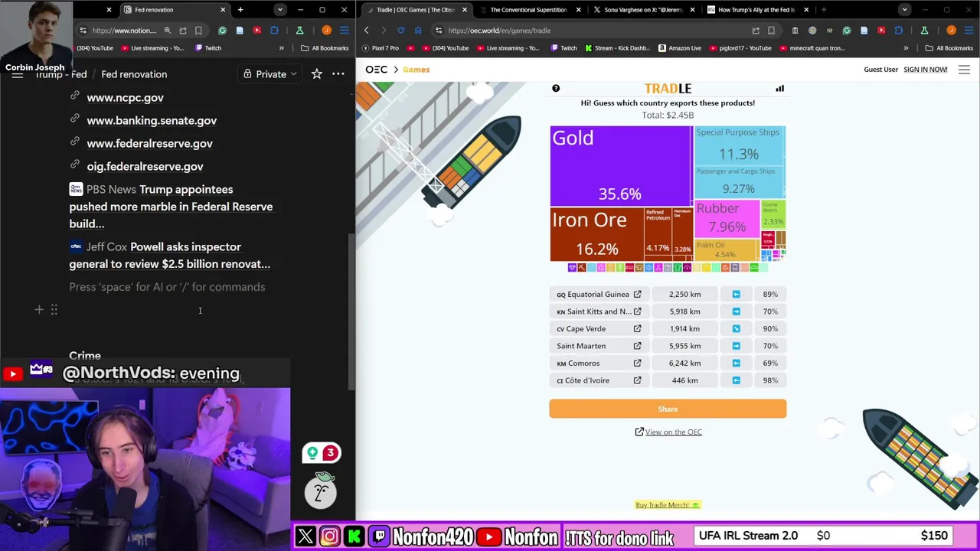
Task: Go to home page in OEC browser
Action: (418, 31)
